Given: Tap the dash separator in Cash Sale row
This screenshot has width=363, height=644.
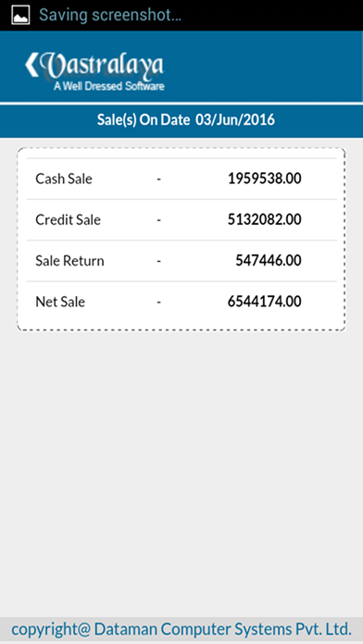Looking at the screenshot, I should (x=158, y=180).
